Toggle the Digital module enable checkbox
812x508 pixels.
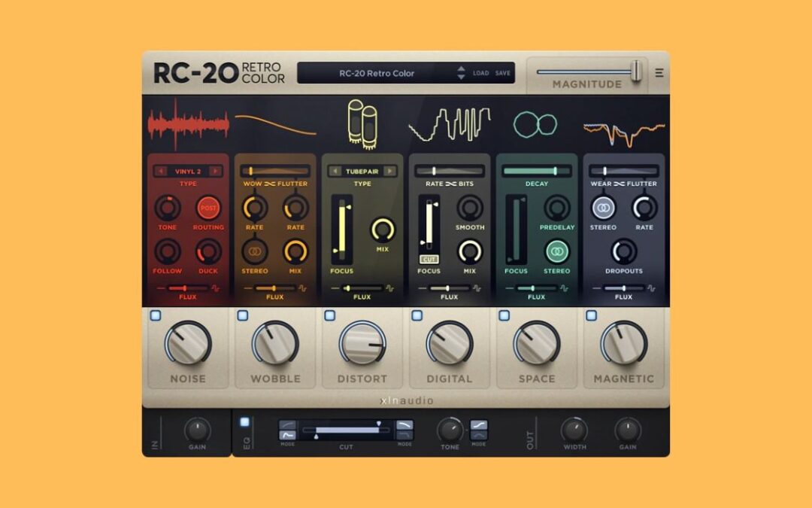[x=417, y=315]
